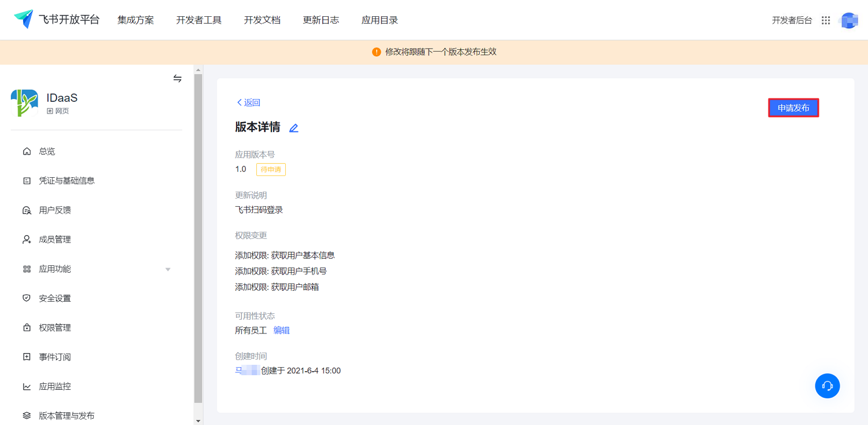Click the sidebar vertical scrollbar thumb

[198, 238]
